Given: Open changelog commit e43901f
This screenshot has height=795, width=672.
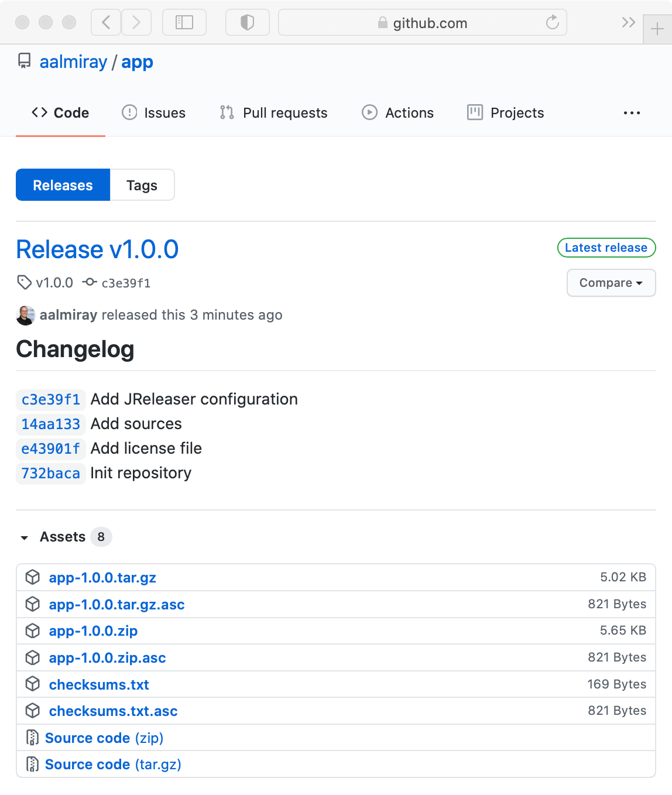Looking at the screenshot, I should click(x=51, y=448).
